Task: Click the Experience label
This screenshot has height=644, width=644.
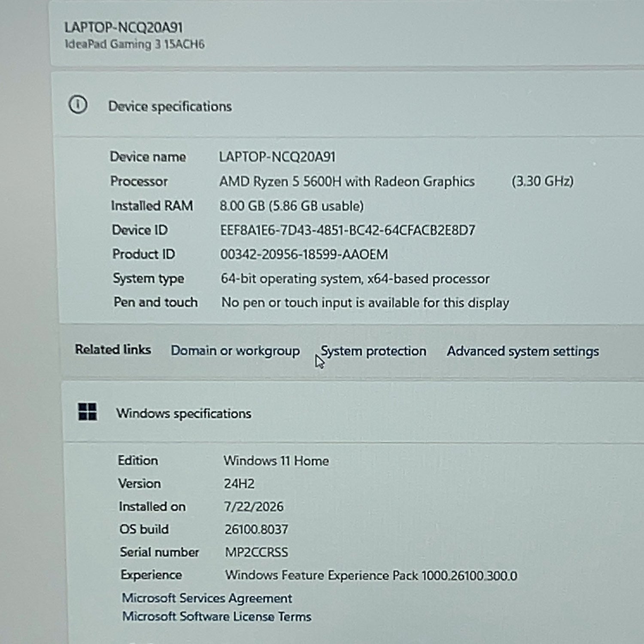Action: click(x=151, y=575)
